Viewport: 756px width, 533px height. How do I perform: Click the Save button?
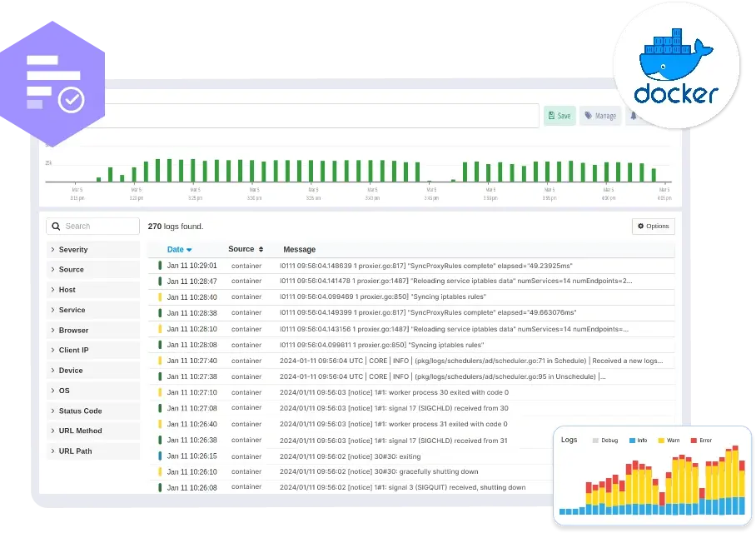pyautogui.click(x=560, y=116)
